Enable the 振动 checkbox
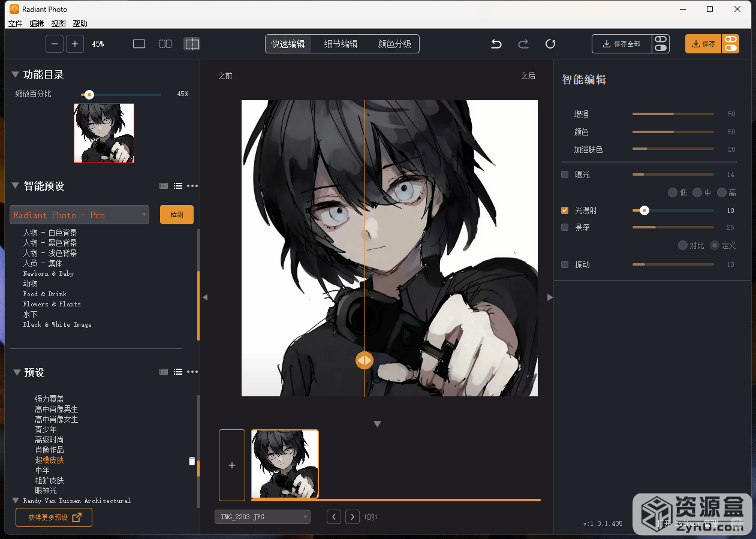This screenshot has width=756, height=539. (x=565, y=264)
